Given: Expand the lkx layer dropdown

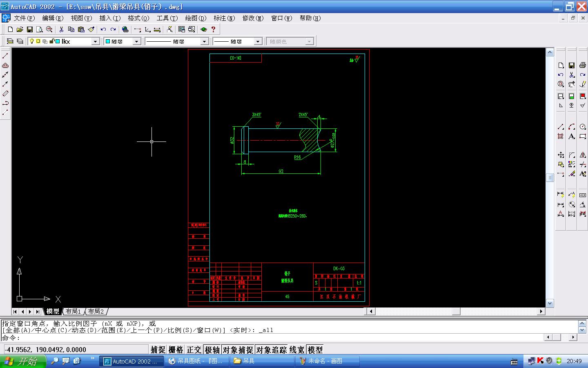Looking at the screenshot, I should coord(95,41).
